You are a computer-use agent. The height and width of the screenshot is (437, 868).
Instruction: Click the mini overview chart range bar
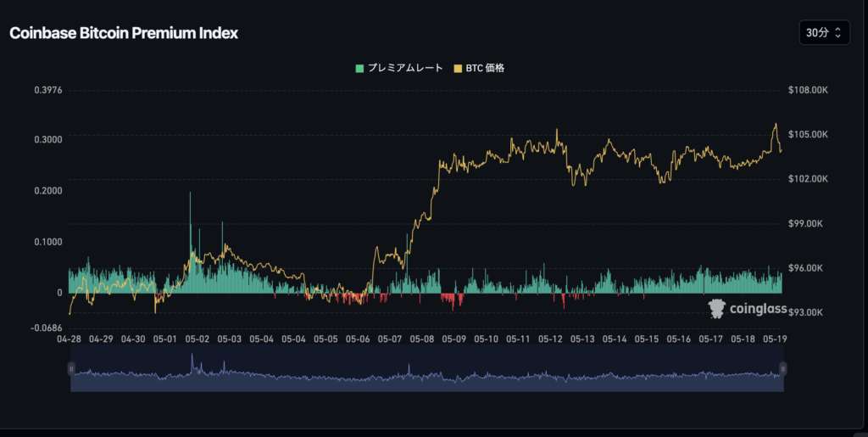click(x=427, y=369)
